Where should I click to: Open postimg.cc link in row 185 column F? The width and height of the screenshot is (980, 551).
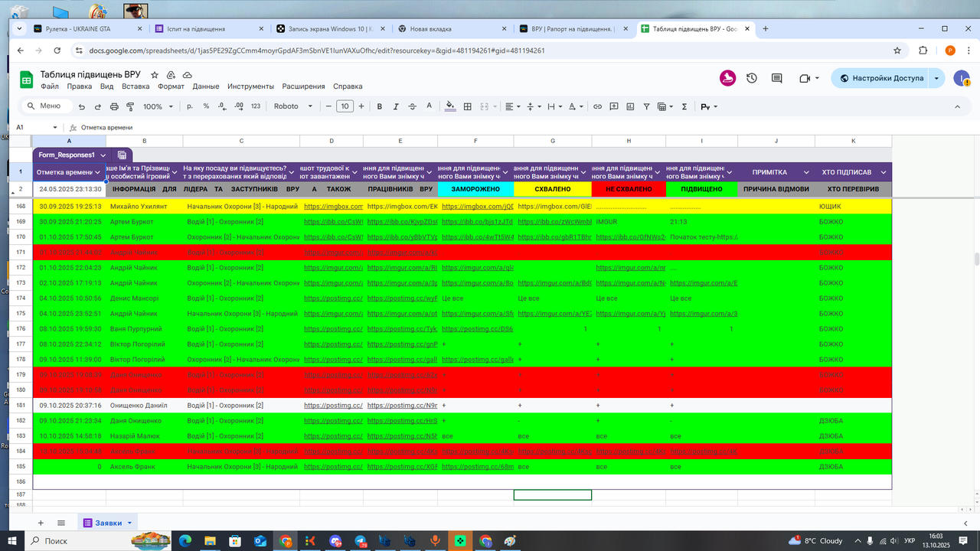click(477, 467)
